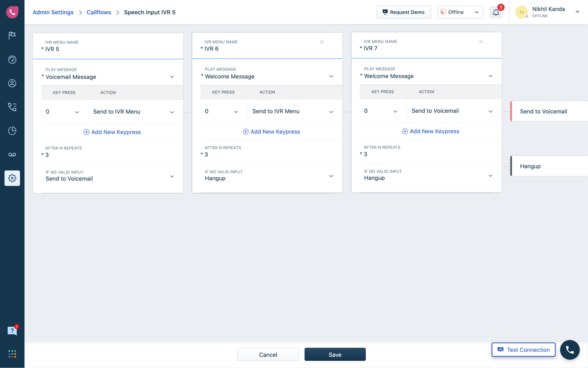Expand Offline status dropdown

tap(460, 12)
